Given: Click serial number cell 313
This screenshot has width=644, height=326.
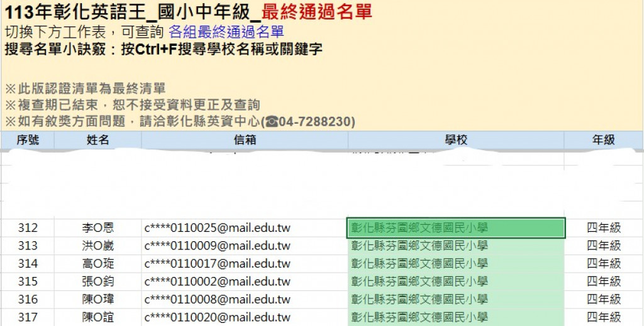Looking at the screenshot, I should (28, 246).
